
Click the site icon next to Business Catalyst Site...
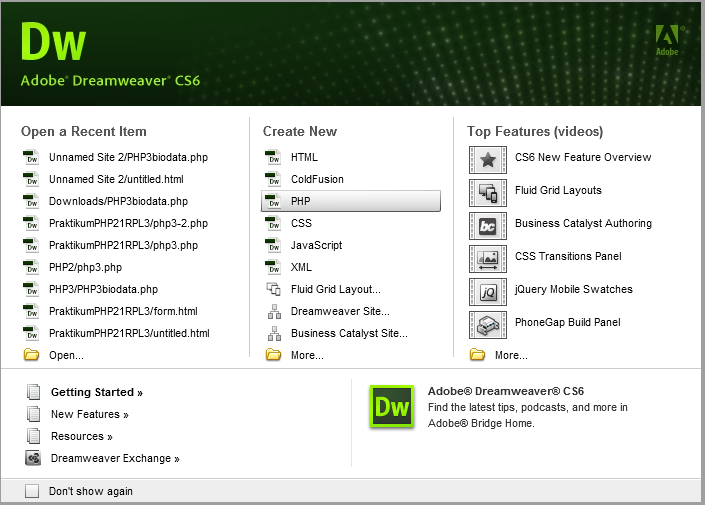(x=274, y=333)
